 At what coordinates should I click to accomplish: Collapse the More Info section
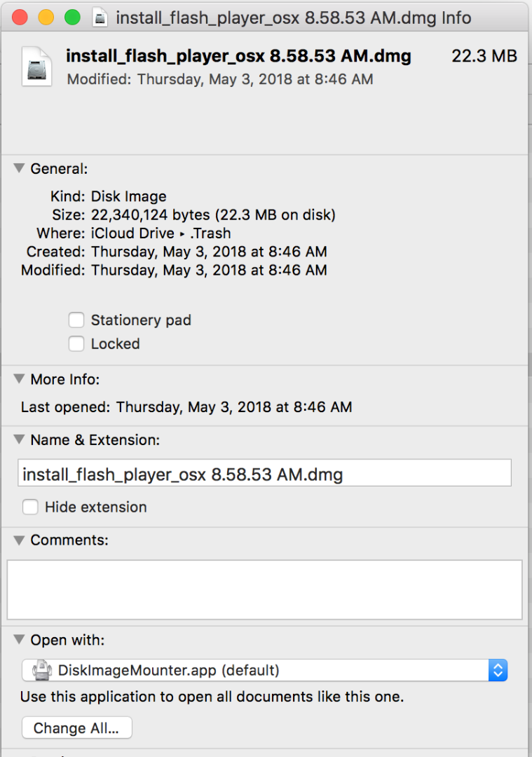coord(19,378)
